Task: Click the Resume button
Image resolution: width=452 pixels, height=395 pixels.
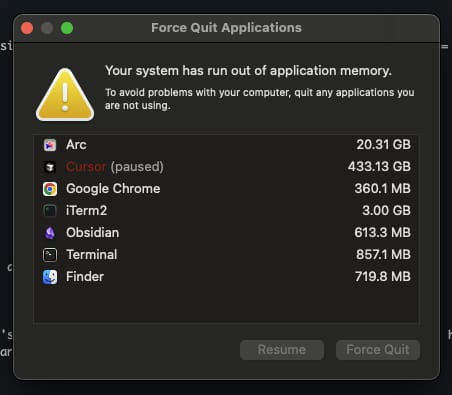Action: click(x=282, y=350)
